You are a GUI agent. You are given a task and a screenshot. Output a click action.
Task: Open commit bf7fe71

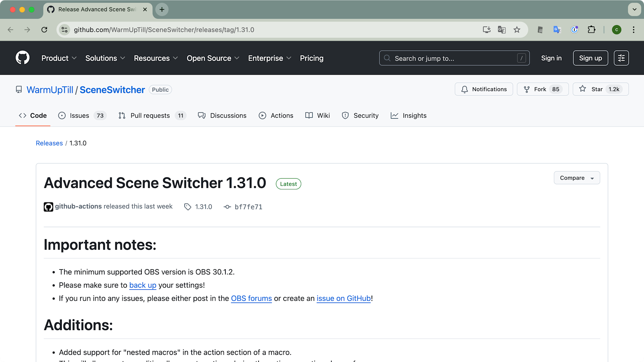click(249, 207)
